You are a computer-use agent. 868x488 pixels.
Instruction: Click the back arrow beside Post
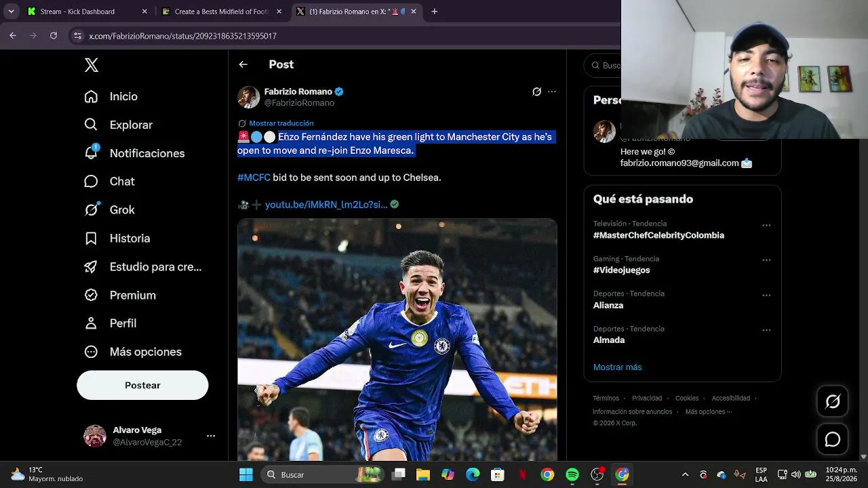click(243, 64)
